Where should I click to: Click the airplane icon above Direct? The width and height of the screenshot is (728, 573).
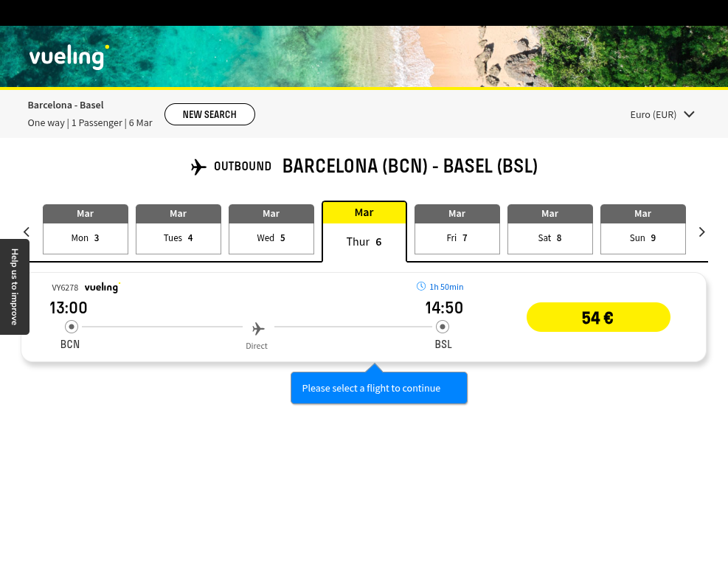tap(258, 328)
